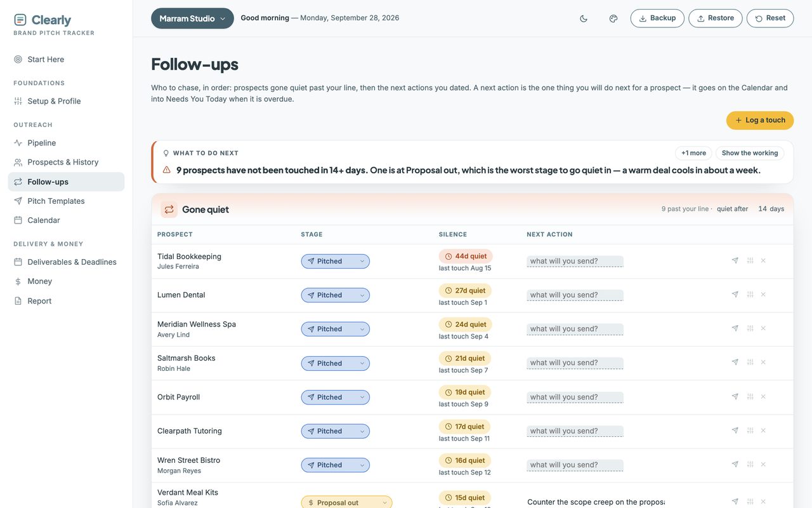
Task: Click the Restore button
Action: pos(716,18)
